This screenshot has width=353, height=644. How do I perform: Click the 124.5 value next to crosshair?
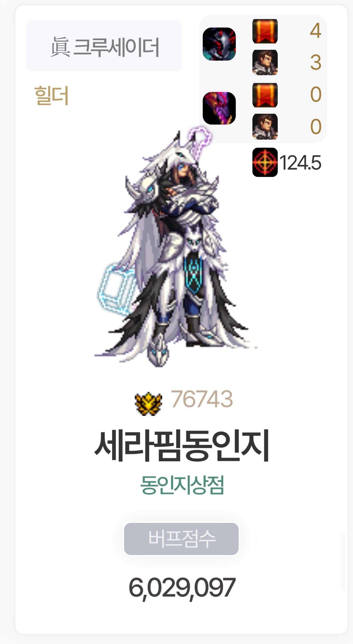click(300, 163)
